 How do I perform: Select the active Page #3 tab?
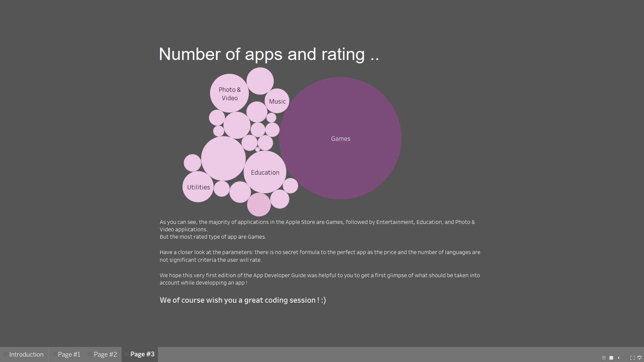tap(142, 354)
